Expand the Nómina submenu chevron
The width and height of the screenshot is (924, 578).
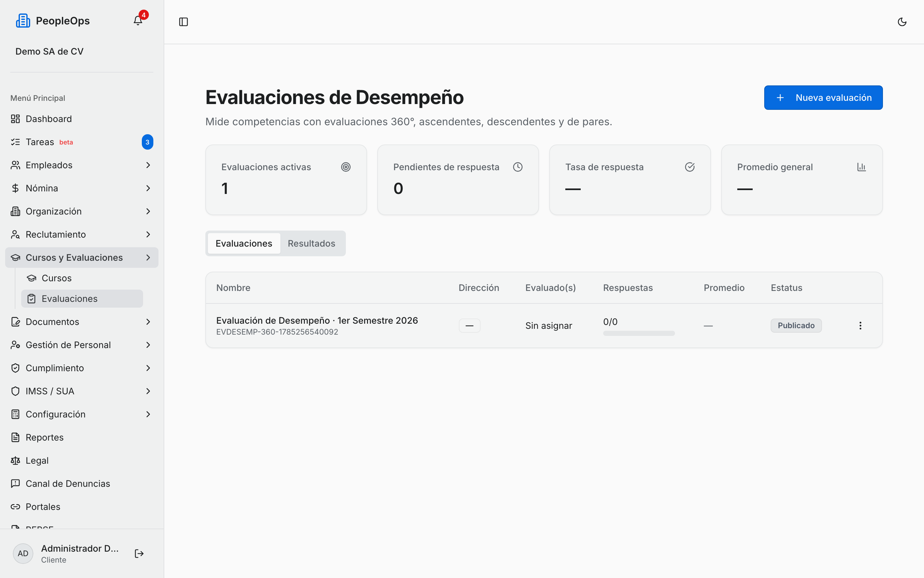(148, 188)
